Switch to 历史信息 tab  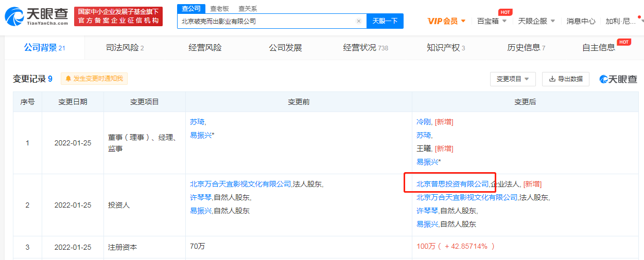[x=526, y=48]
